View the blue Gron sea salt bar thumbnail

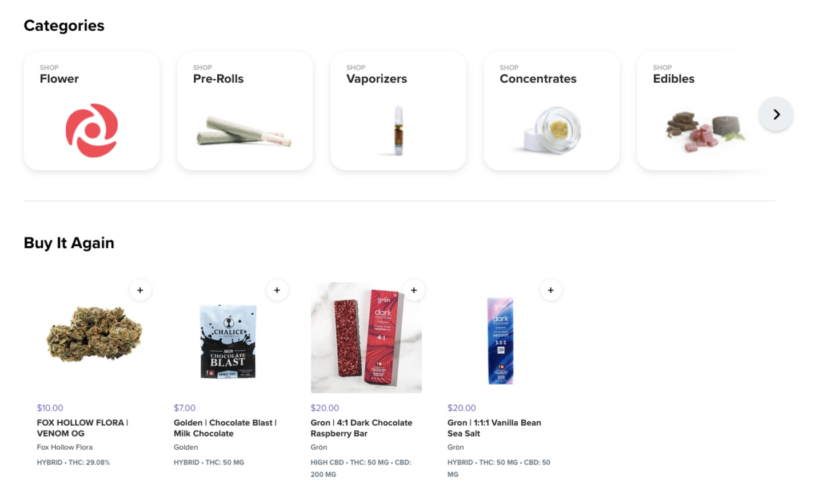click(x=500, y=341)
